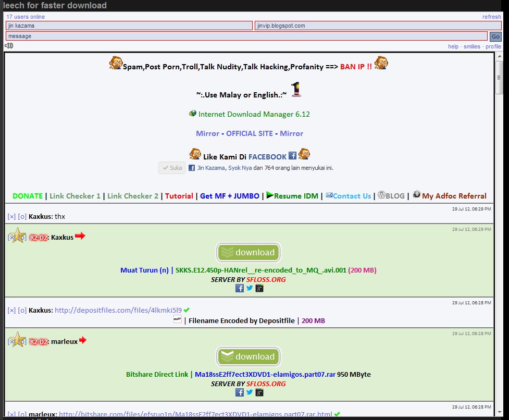Share elamigos file on Google Plus
The height and width of the screenshot is (420, 509).
259,392
